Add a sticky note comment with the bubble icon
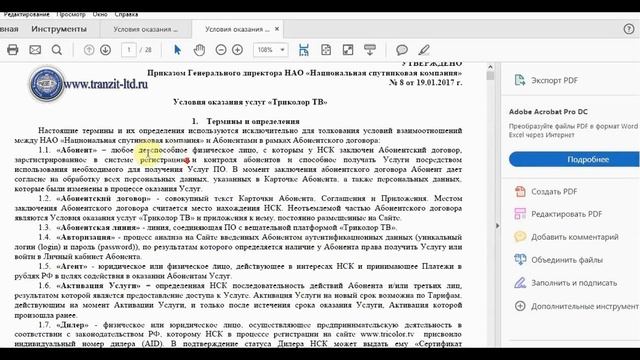 coord(402,50)
